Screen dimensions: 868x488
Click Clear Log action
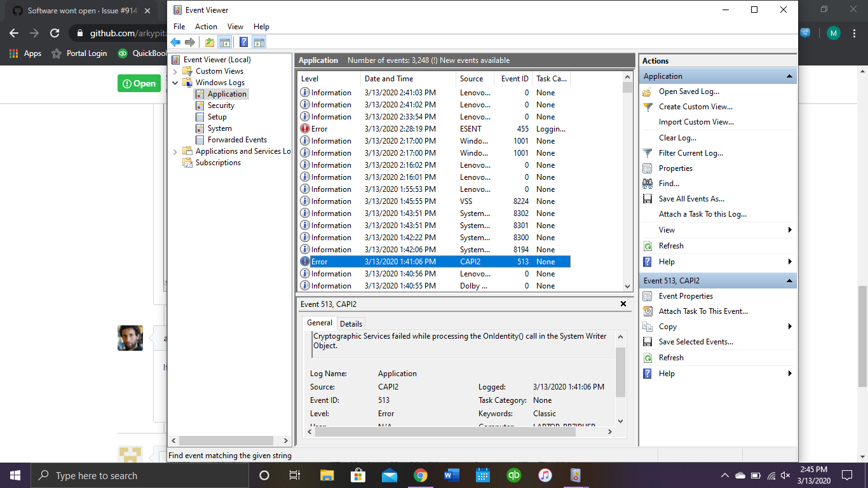[677, 138]
